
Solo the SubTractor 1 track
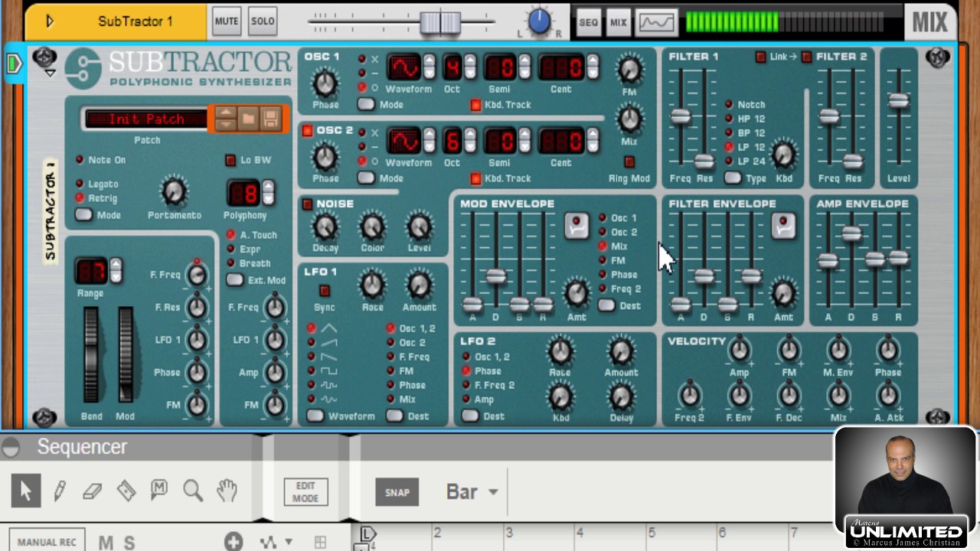tap(263, 21)
